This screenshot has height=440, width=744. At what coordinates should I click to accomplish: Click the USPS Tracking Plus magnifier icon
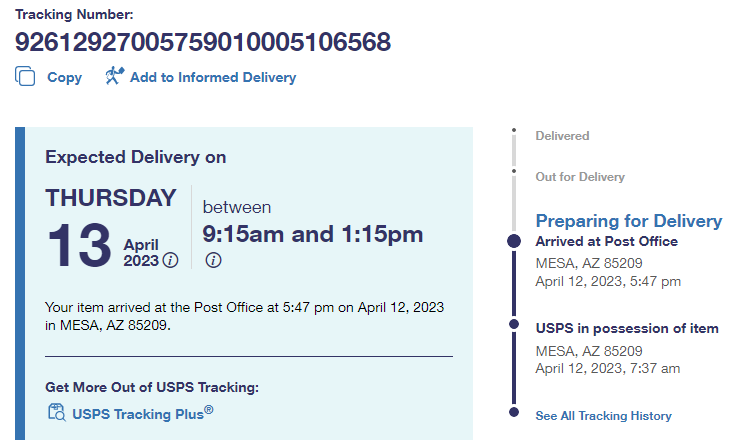pyautogui.click(x=56, y=412)
